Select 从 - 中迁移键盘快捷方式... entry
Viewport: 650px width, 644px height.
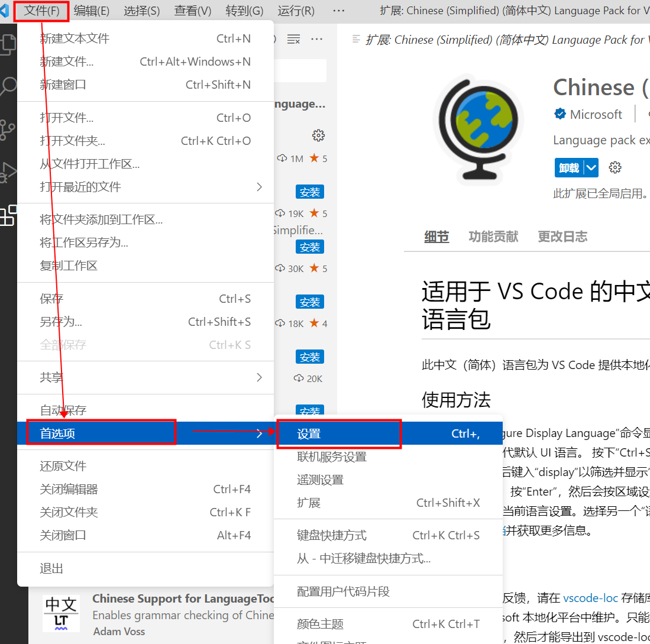click(389, 559)
